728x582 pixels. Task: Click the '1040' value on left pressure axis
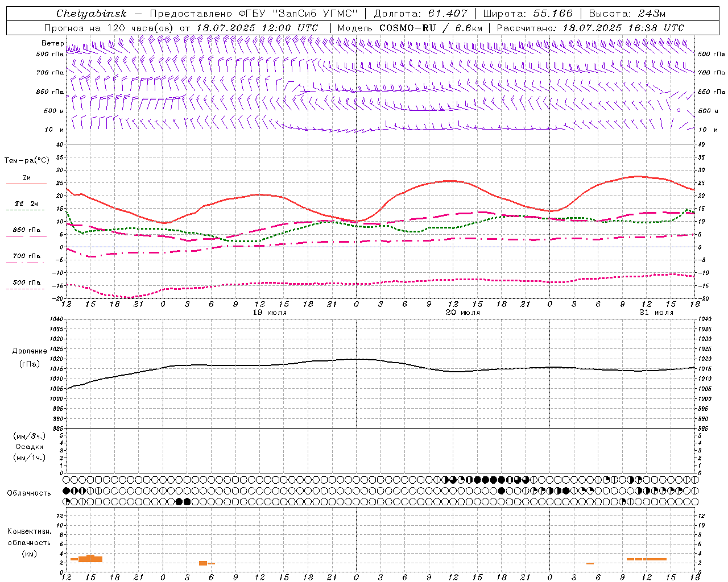[x=56, y=319]
